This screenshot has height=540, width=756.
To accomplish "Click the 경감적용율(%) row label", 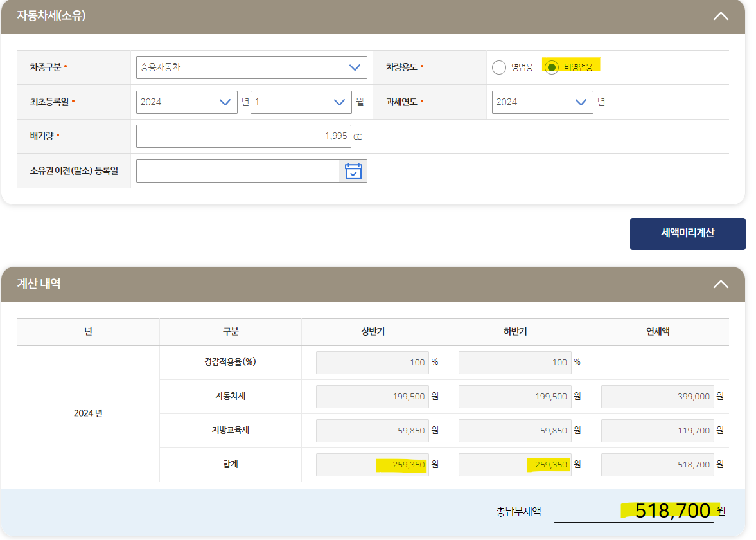I will (x=230, y=362).
